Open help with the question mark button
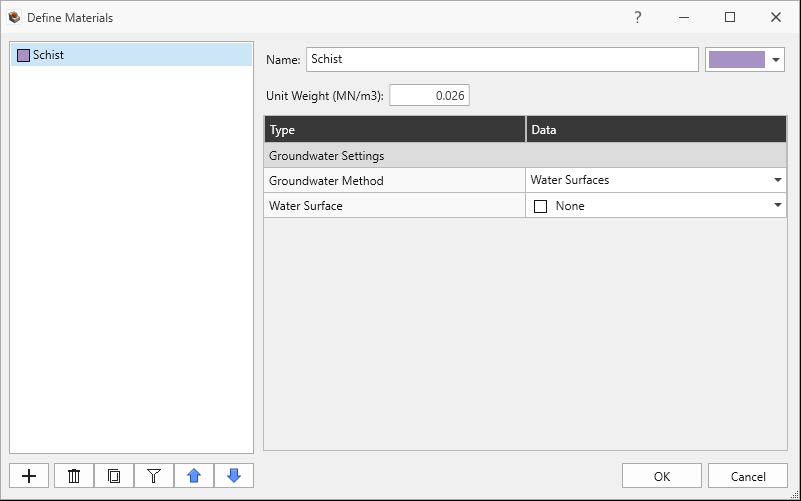Image resolution: width=801 pixels, height=501 pixels. point(638,17)
